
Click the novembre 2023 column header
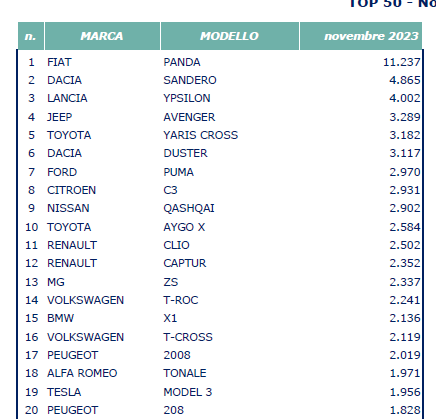click(361, 36)
